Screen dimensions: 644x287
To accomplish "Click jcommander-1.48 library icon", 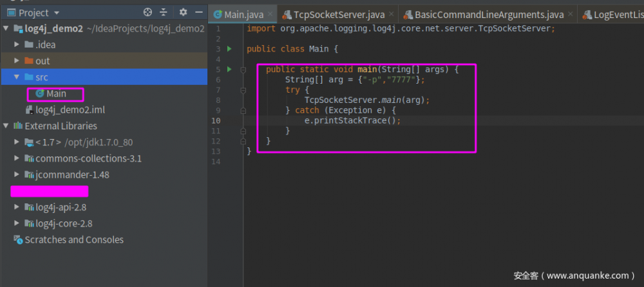I will [29, 175].
